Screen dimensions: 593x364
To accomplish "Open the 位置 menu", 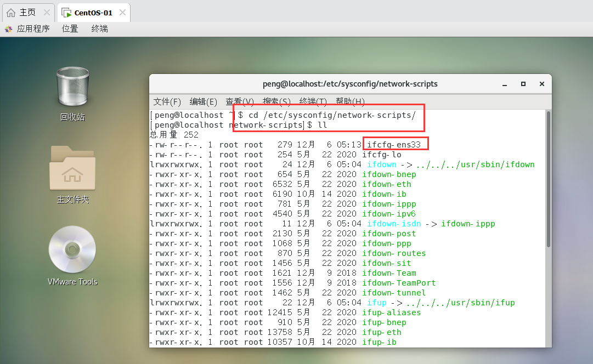I will pos(70,29).
